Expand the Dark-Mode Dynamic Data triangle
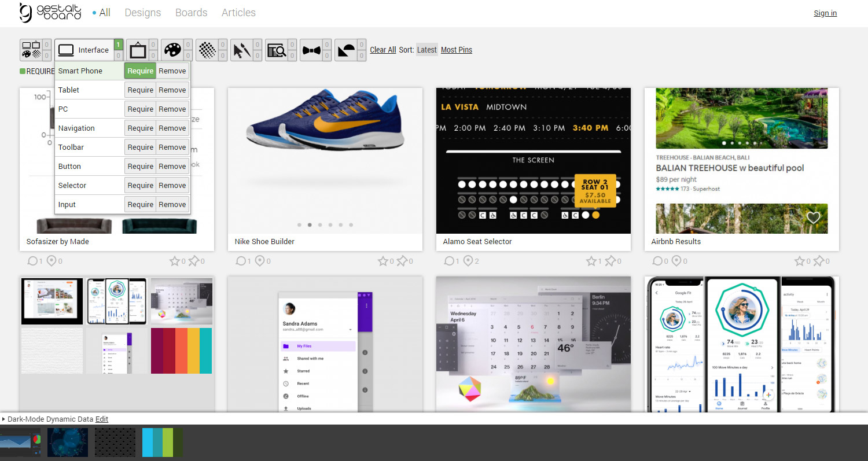This screenshot has height=461, width=868. point(3,419)
